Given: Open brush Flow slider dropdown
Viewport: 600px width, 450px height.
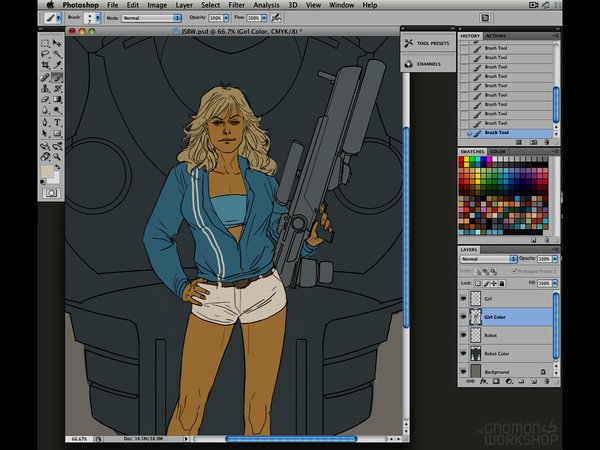Looking at the screenshot, I should pos(264,18).
